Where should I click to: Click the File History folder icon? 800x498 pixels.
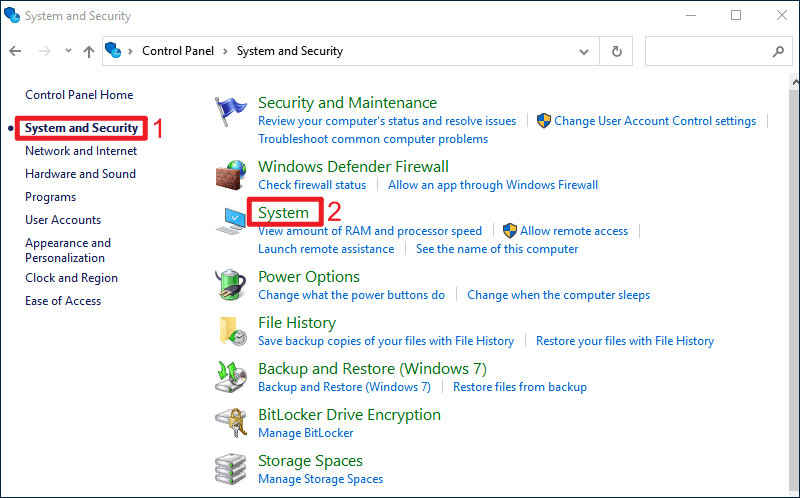coord(233,331)
